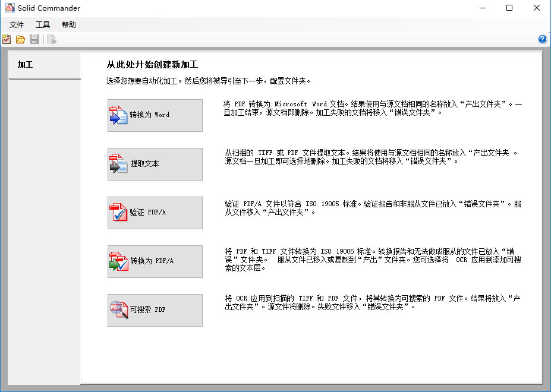
Task: Click the 验证 PDF/A button
Action: tap(155, 213)
